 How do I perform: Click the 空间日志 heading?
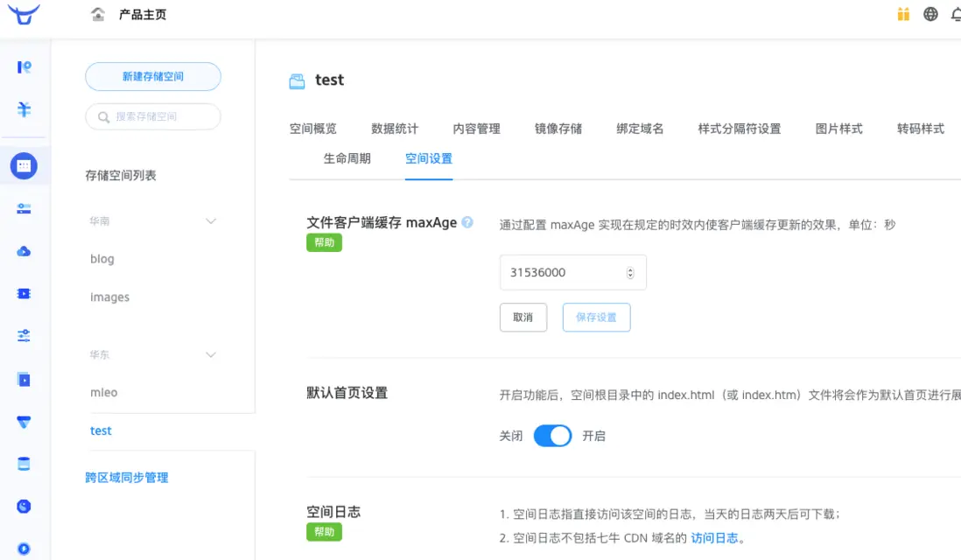(x=333, y=512)
